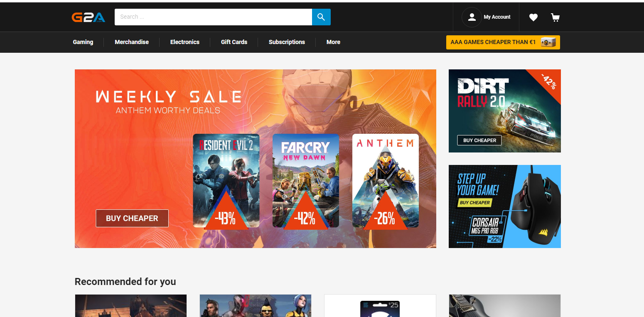Open the $25 gift card recommended item

tap(380, 306)
